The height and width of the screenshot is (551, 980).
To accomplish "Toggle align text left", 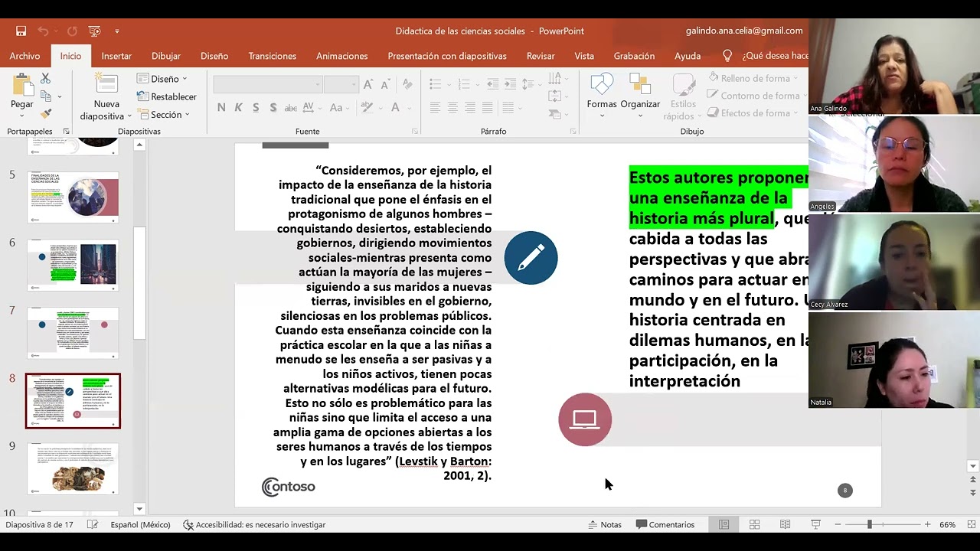I will coord(436,108).
